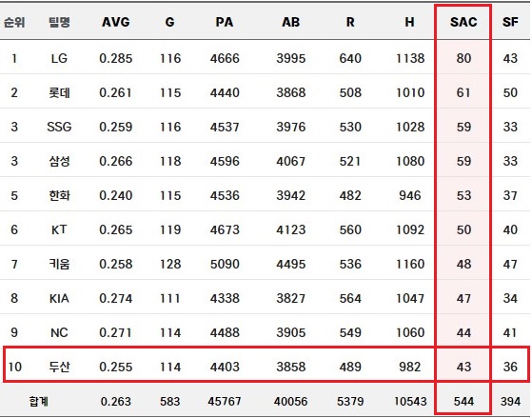Select the LG team name cell
This screenshot has height=418, width=532.
pyautogui.click(x=59, y=58)
